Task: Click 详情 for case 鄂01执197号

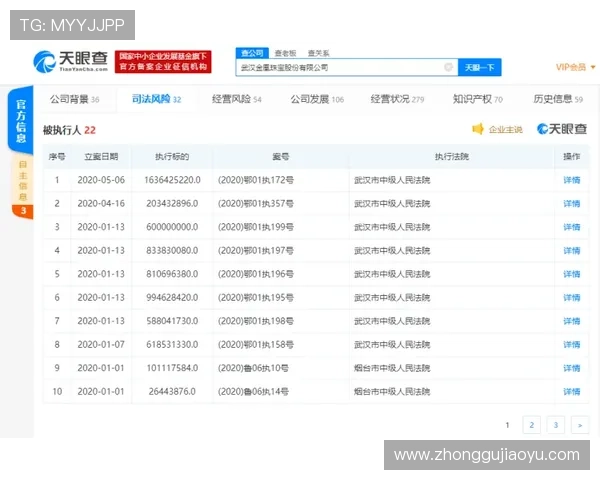Action: (572, 251)
